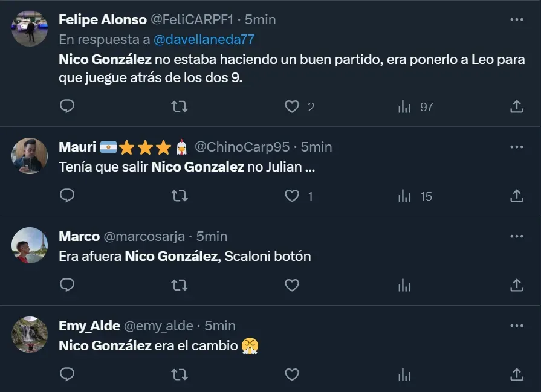
Task: Open more options on Marco's tweet
Action: pyautogui.click(x=517, y=236)
